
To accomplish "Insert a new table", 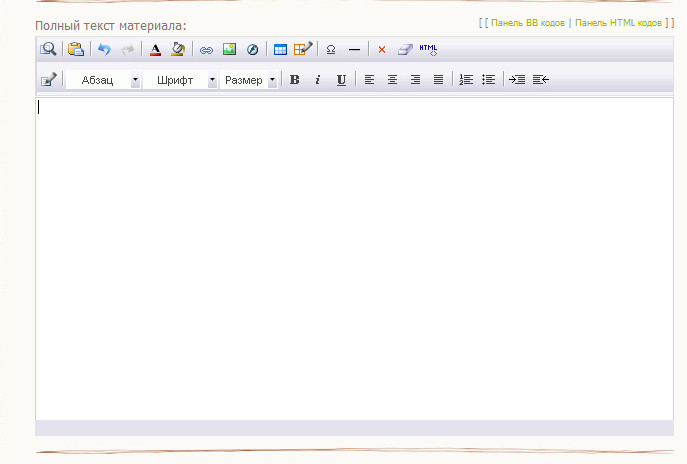I will click(x=280, y=50).
